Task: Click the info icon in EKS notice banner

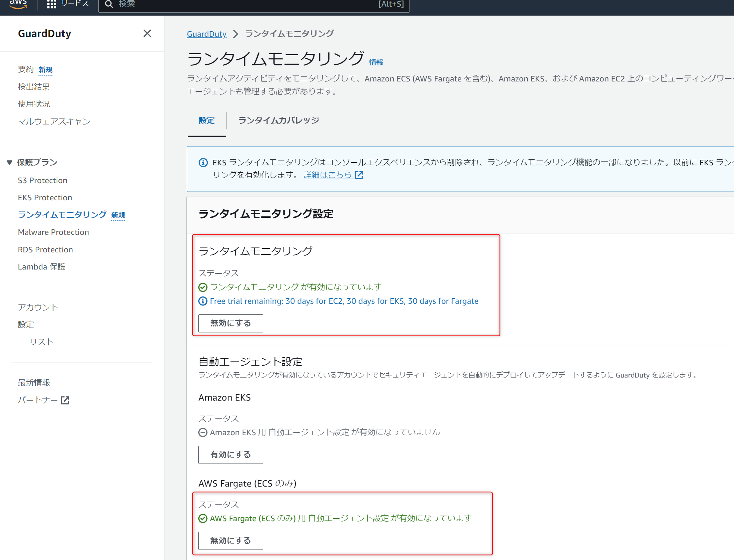Action: (x=203, y=163)
